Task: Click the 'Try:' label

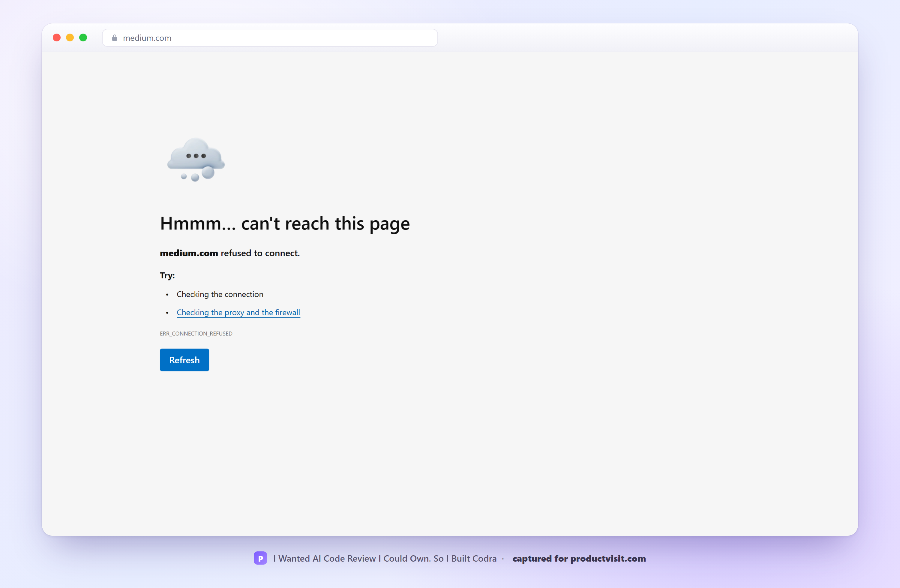Action: [x=167, y=275]
